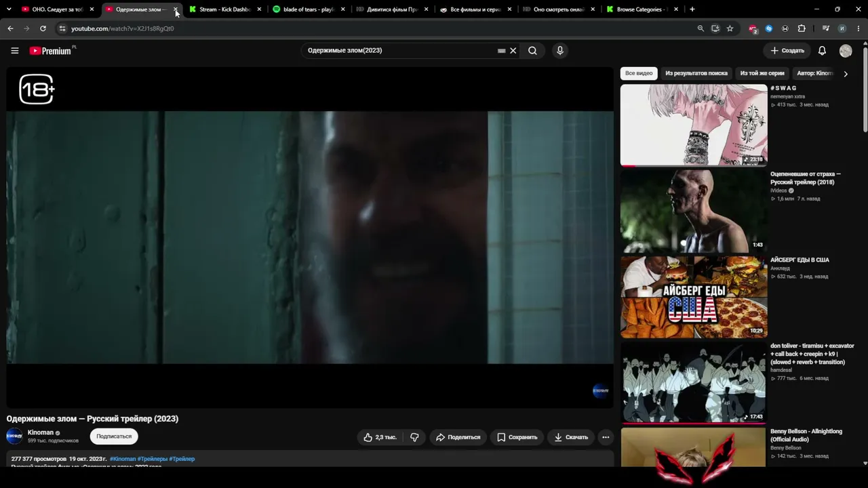
Task: Open the tab search dropdown arrow
Action: click(9, 9)
